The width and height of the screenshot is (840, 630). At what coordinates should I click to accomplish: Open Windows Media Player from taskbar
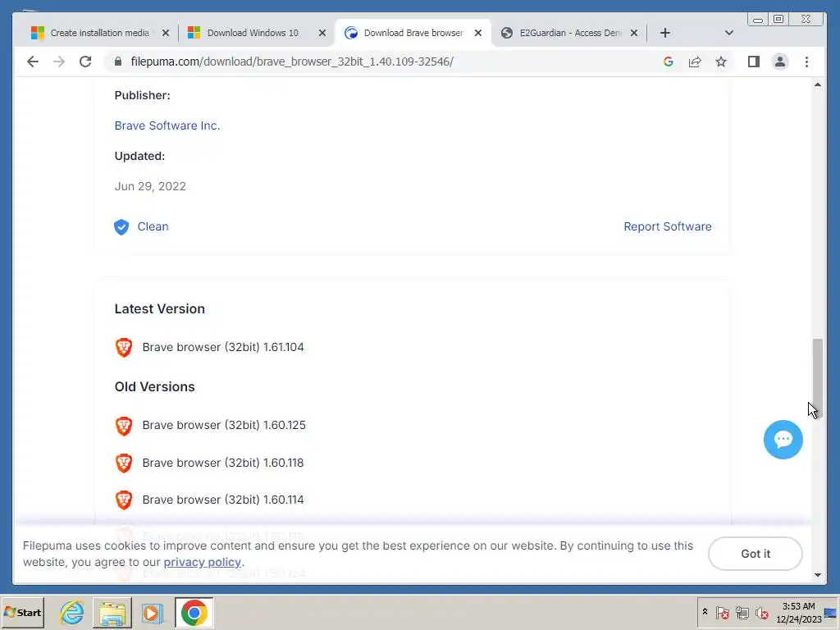[153, 612]
